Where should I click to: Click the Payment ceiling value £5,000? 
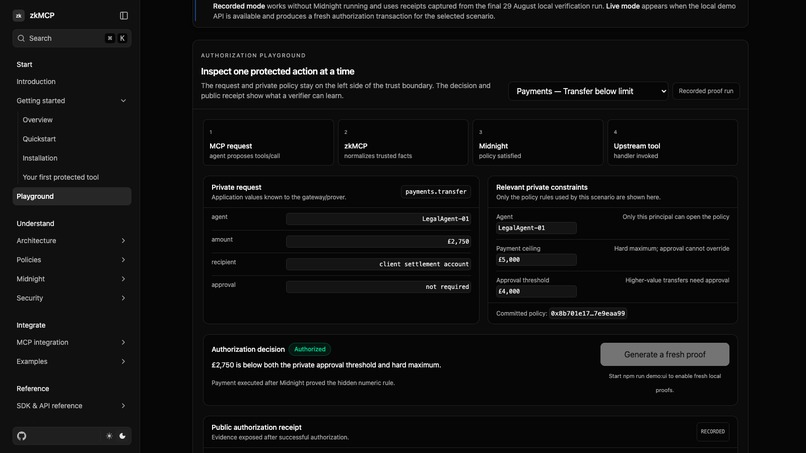coord(536,260)
